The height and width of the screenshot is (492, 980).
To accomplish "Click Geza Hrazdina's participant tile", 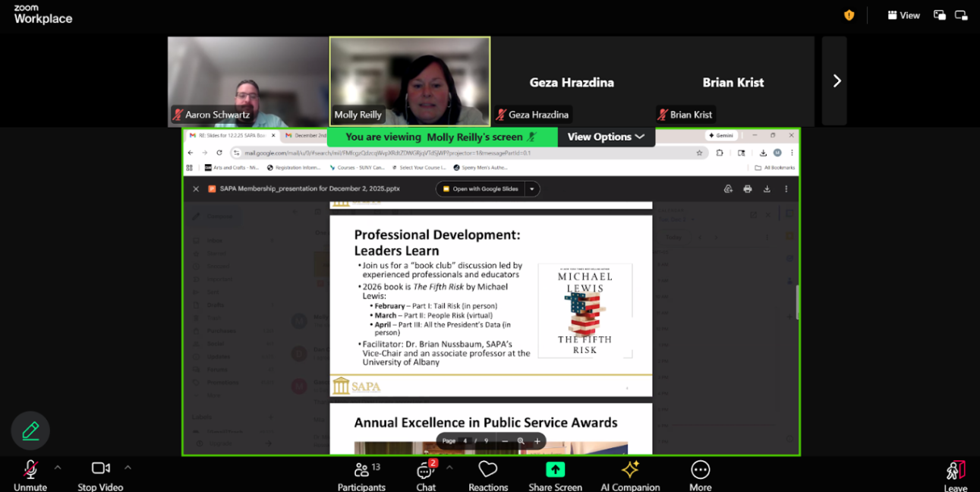I will point(571,81).
